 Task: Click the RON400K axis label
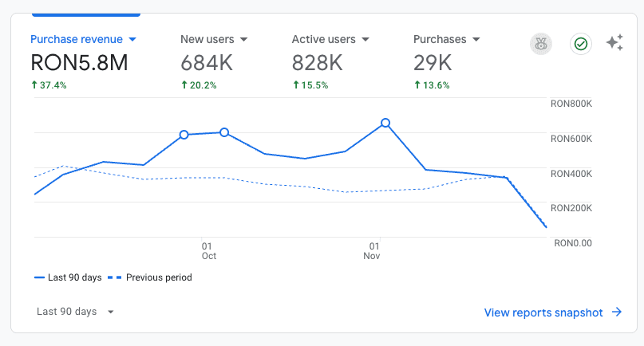571,174
